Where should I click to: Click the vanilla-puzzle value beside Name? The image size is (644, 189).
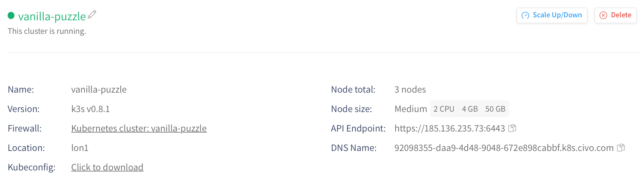pos(99,89)
